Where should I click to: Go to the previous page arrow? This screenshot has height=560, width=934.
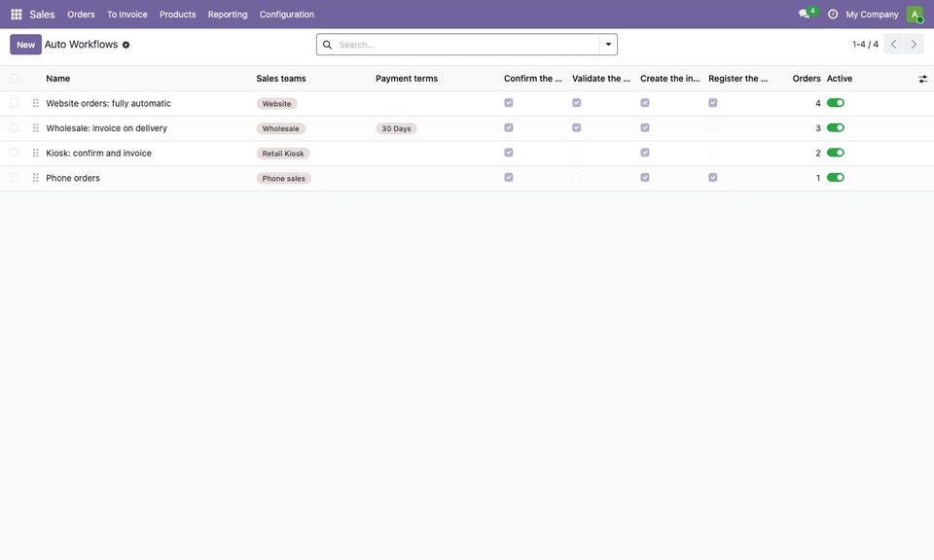893,44
